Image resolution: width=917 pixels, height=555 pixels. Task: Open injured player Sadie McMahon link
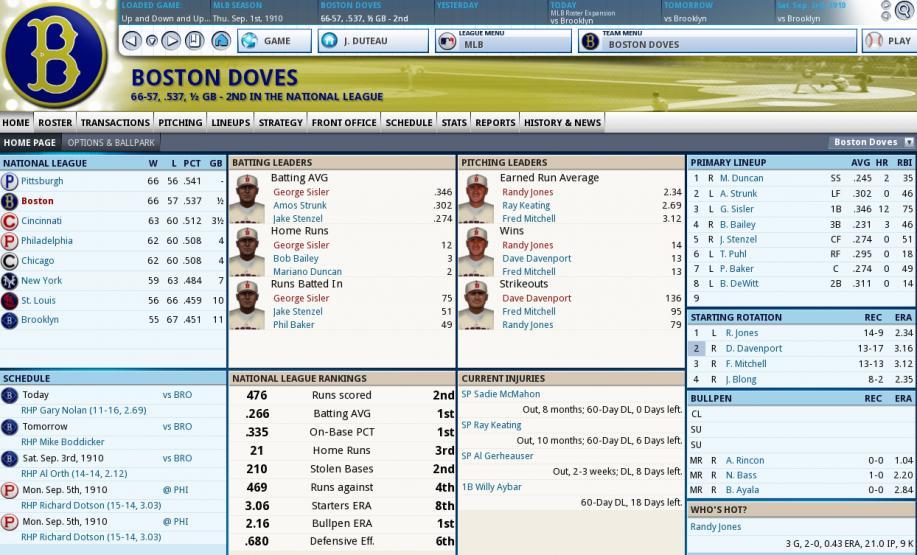pyautogui.click(x=501, y=394)
